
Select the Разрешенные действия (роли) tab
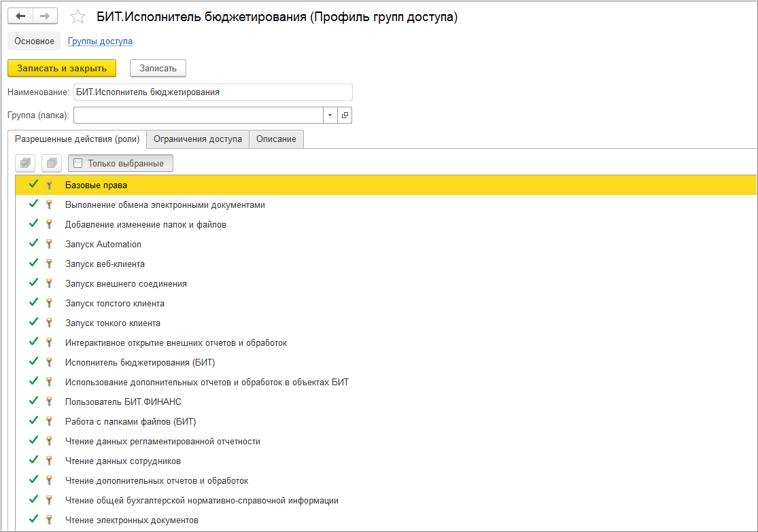point(77,139)
